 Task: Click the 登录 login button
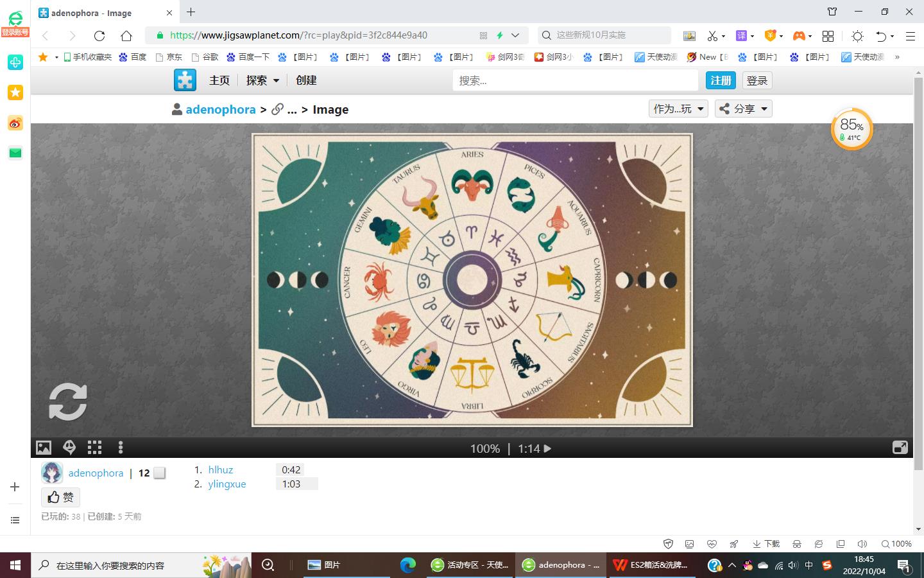[757, 80]
